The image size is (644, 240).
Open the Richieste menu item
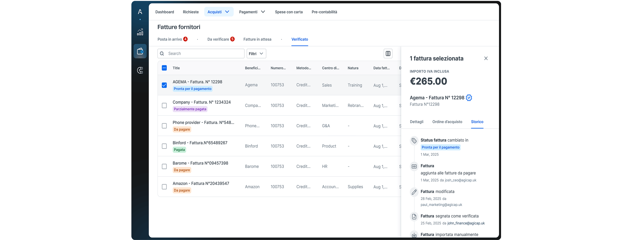pyautogui.click(x=191, y=12)
